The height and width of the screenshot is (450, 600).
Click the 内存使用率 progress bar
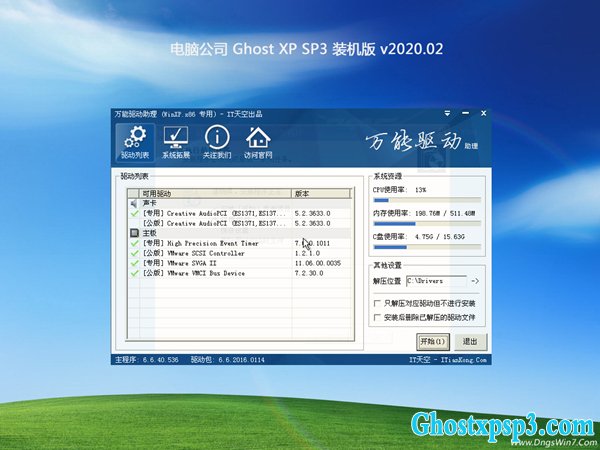pos(427,224)
